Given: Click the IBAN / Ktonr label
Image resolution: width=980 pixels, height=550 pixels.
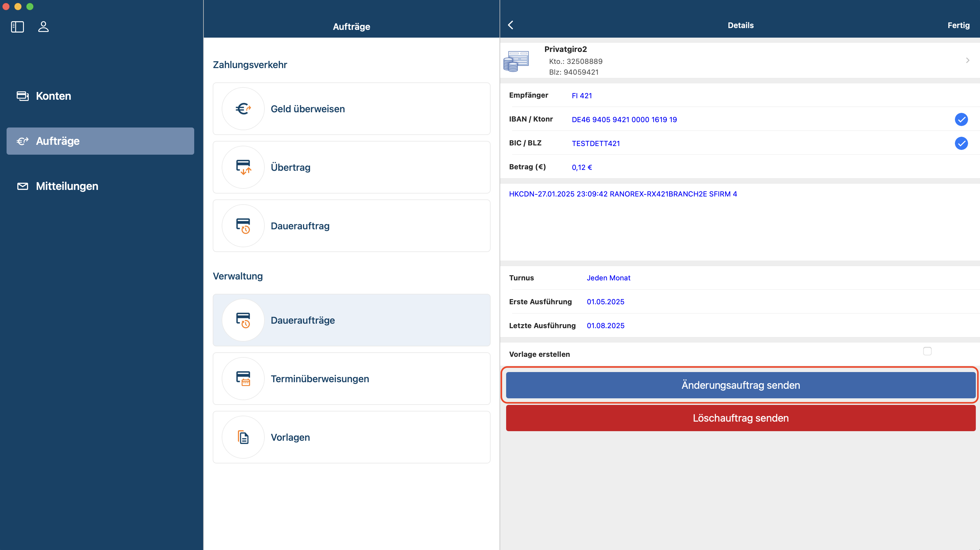Looking at the screenshot, I should tap(531, 119).
